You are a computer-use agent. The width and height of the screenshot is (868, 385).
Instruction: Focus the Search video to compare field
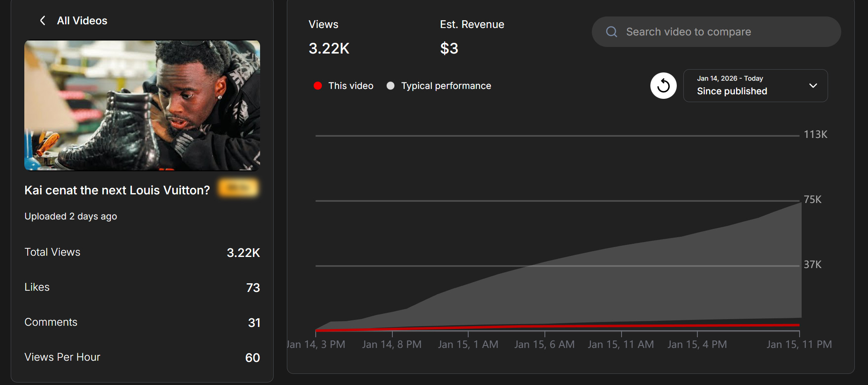(x=716, y=32)
